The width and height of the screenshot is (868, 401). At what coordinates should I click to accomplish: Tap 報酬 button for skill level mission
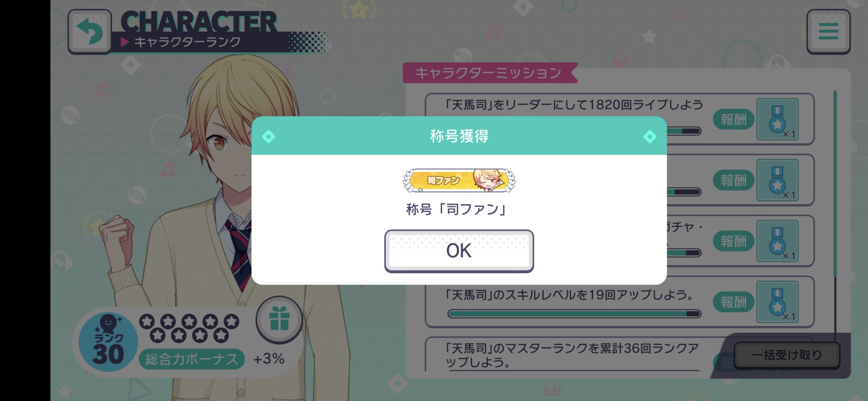[x=733, y=302]
